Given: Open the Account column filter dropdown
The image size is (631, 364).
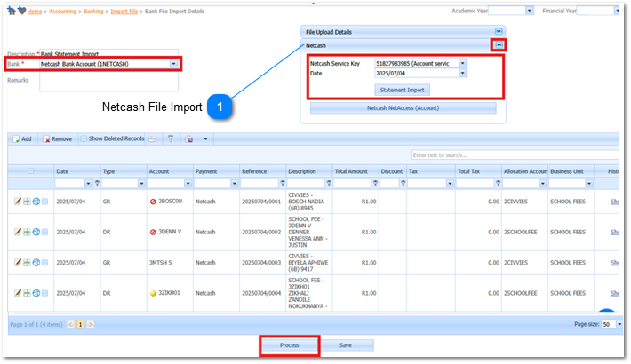Looking at the screenshot, I should pyautogui.click(x=188, y=184).
